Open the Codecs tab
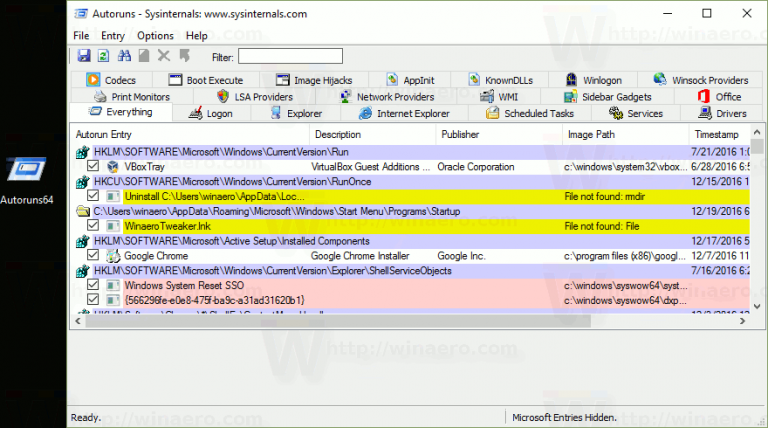 click(111, 80)
